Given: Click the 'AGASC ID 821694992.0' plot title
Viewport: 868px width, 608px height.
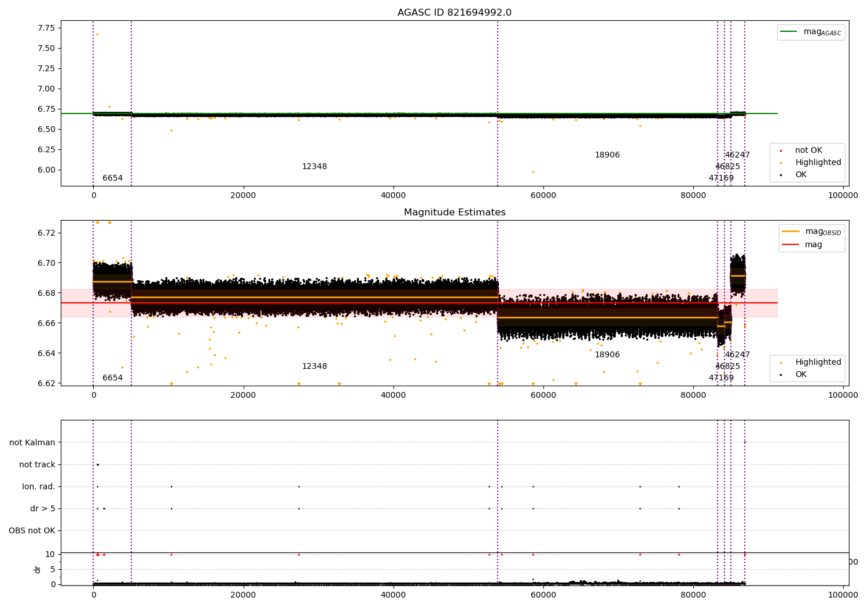Looking at the screenshot, I should coord(454,13).
